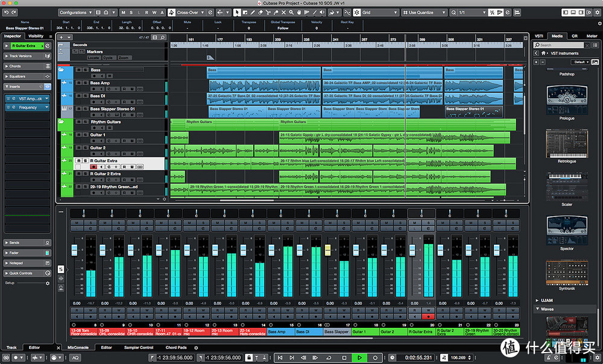Image resolution: width=603 pixels, height=364 pixels.
Task: Toggle the global Mute M state button
Action: pyautogui.click(x=123, y=12)
